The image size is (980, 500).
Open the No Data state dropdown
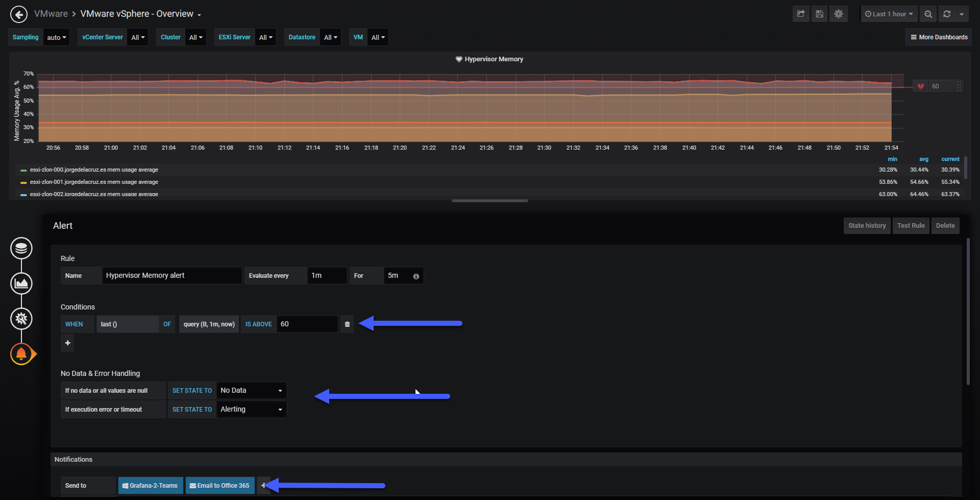[x=251, y=391]
